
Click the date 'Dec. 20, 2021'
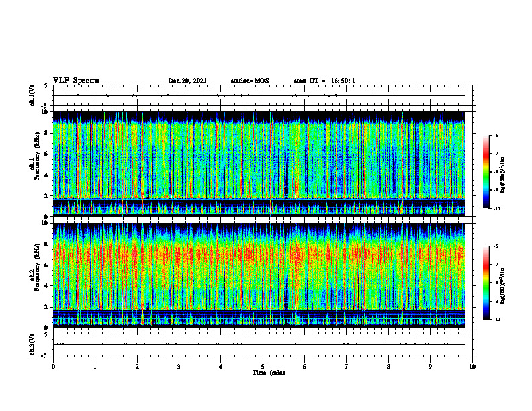pyautogui.click(x=187, y=81)
